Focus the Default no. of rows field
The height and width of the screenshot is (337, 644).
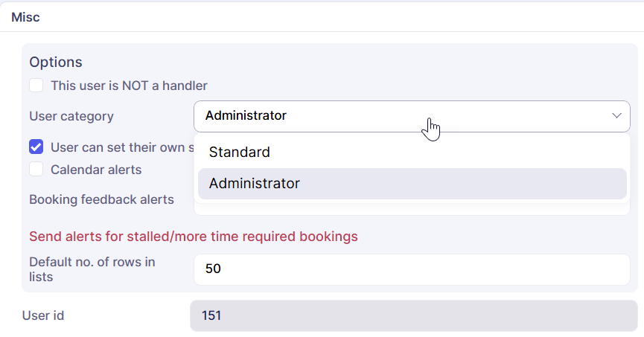411,269
